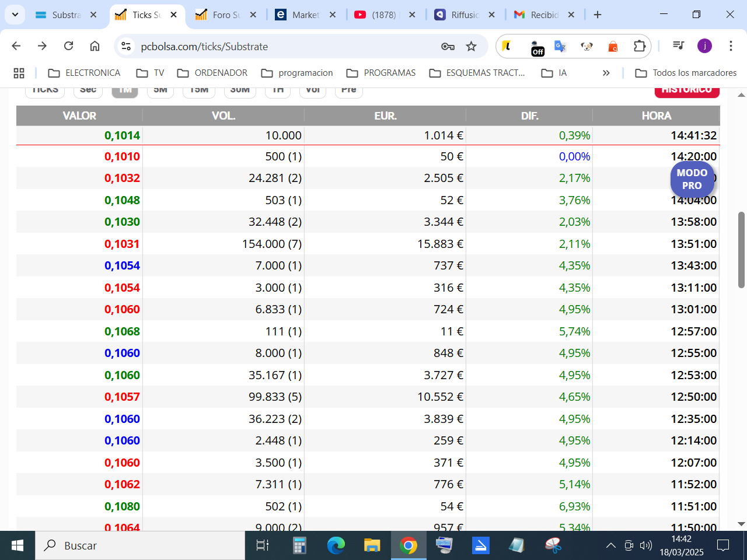Screen dimensions: 747x560
Task: Go to the browser home page
Action: tap(95, 46)
